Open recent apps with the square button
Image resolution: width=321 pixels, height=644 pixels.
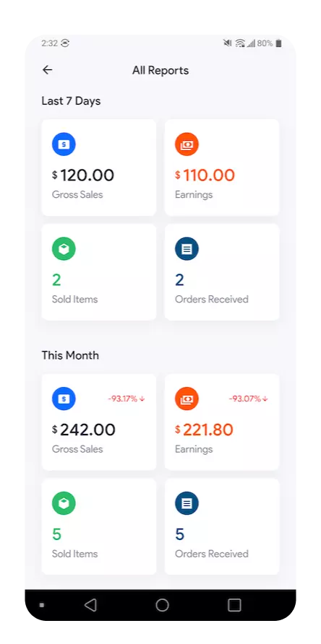(234, 604)
